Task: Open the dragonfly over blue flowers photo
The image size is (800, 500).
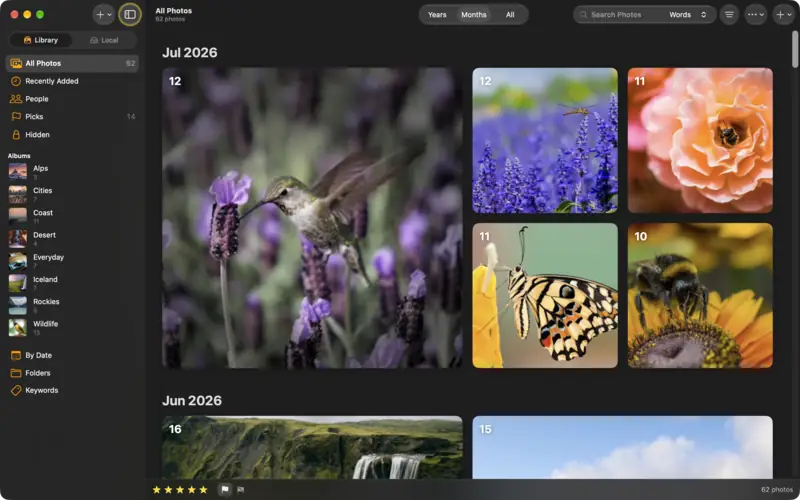Action: 545,140
